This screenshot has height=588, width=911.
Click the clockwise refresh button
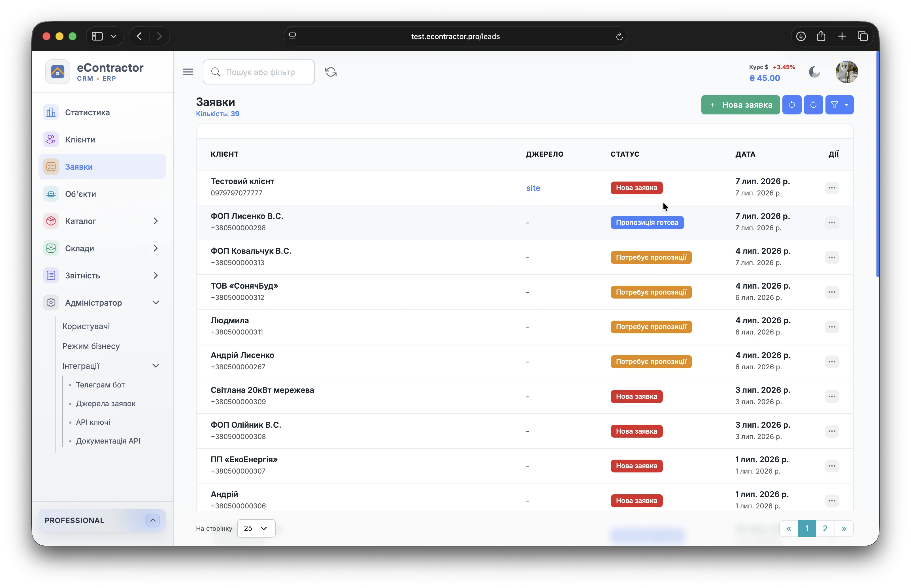[813, 105]
